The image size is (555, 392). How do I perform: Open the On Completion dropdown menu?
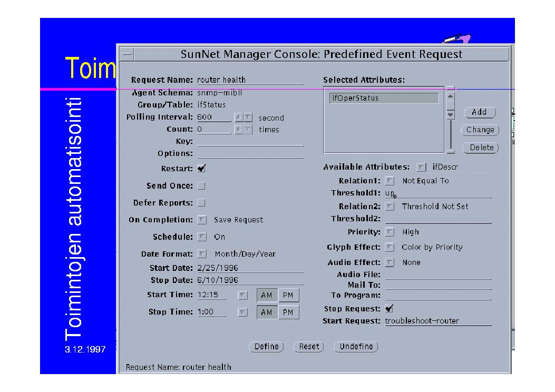tap(202, 220)
